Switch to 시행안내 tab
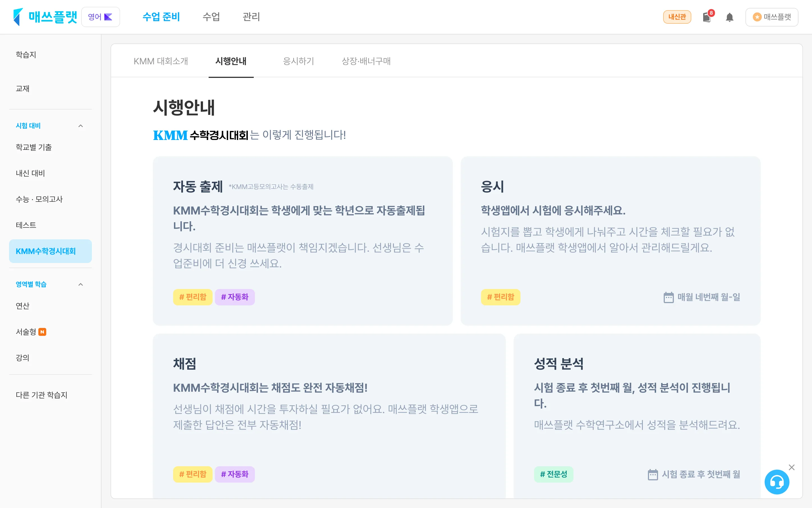The height and width of the screenshot is (508, 812). (x=231, y=61)
